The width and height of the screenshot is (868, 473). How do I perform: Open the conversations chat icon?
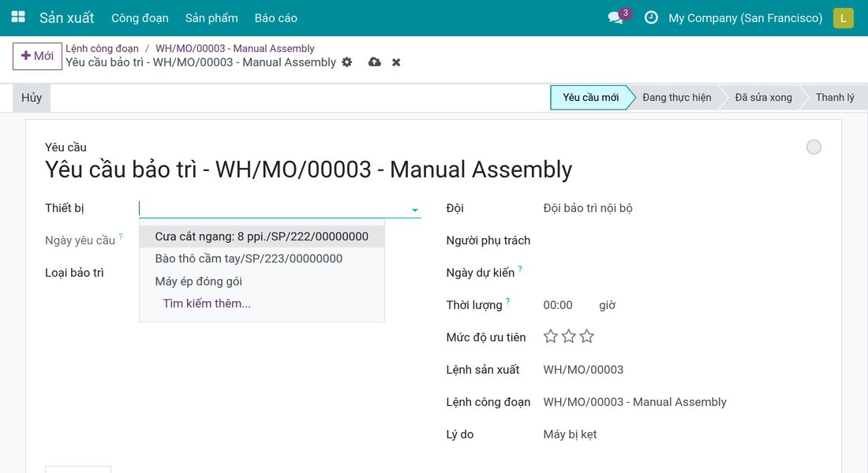coord(615,17)
